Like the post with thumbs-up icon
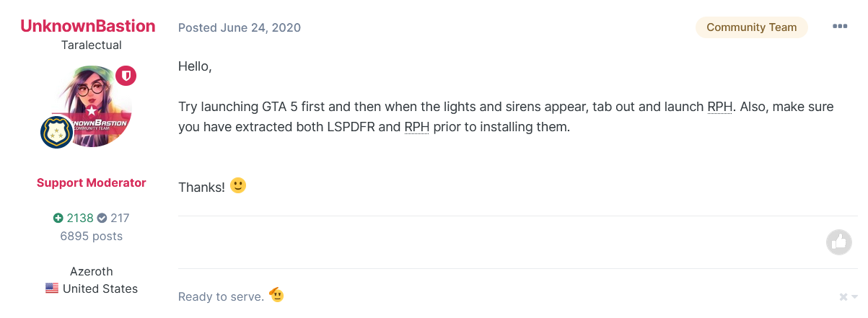The image size is (868, 318). (838, 242)
